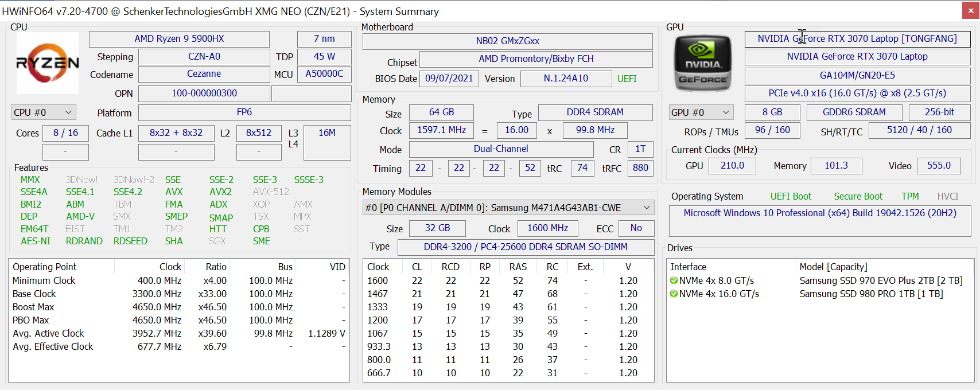Click the Video clock value 555.0
This screenshot has height=390, width=980.
point(939,166)
